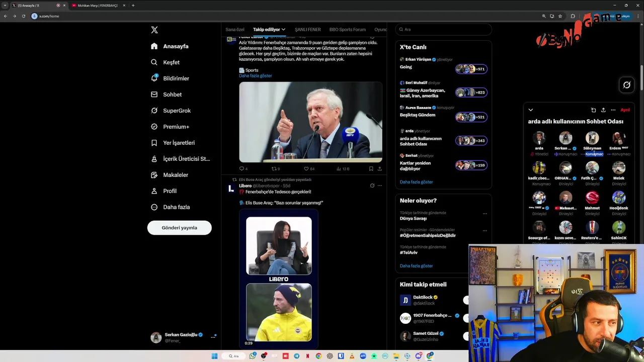Image resolution: width=644 pixels, height=362 pixels.
Task: Join Erkan Yürüşen's Going live space
Action: (x=443, y=64)
